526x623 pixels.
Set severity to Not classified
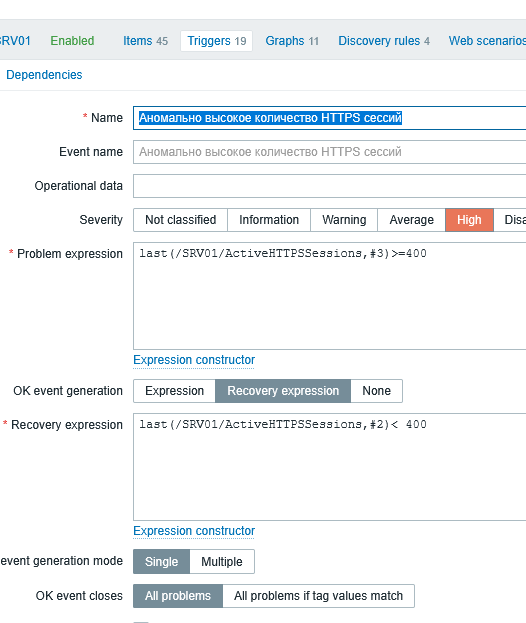(x=180, y=220)
